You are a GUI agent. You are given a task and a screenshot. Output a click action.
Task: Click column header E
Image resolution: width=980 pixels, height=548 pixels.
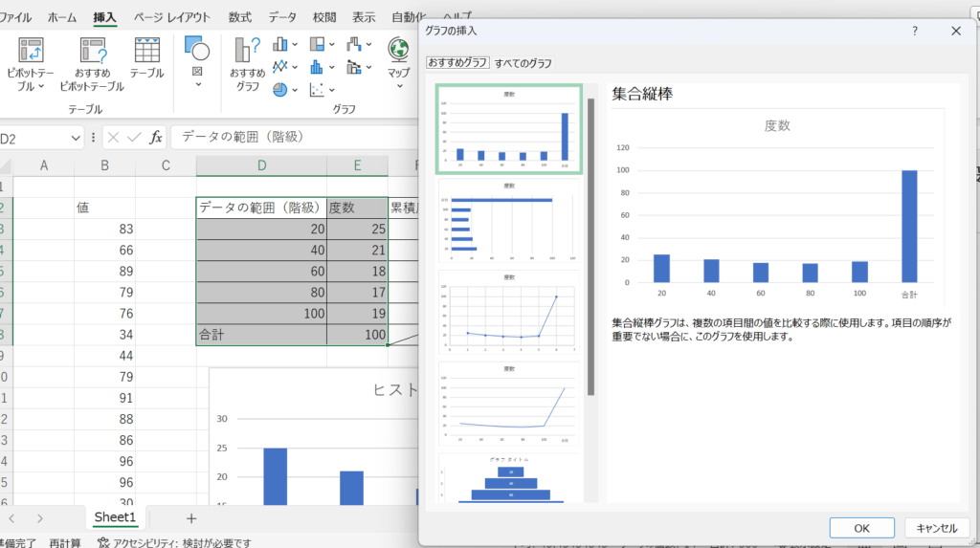[357, 165]
